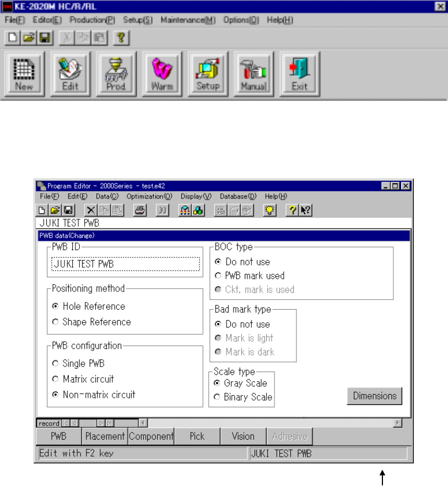448x486 pixels.
Task: Click the large New button
Action: [24, 74]
